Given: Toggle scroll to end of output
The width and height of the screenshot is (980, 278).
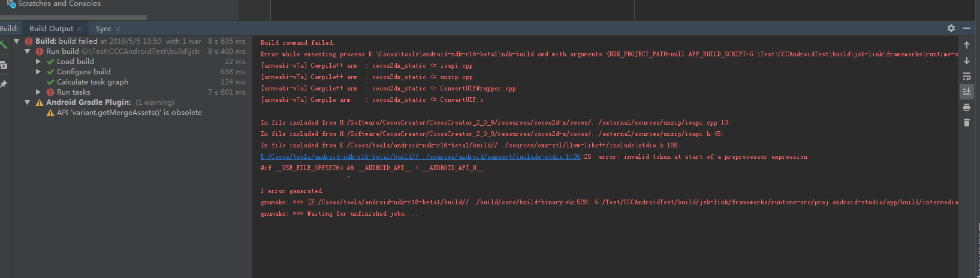Looking at the screenshot, I should [x=967, y=91].
